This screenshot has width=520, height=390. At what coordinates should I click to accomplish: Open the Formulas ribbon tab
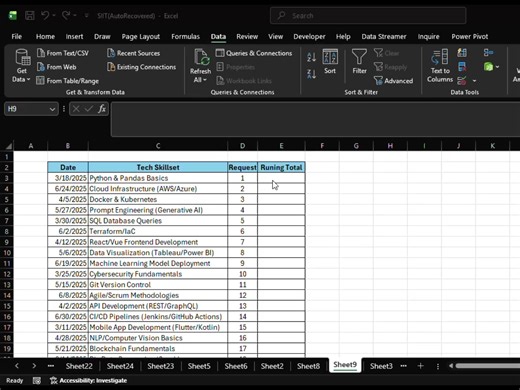pos(185,37)
